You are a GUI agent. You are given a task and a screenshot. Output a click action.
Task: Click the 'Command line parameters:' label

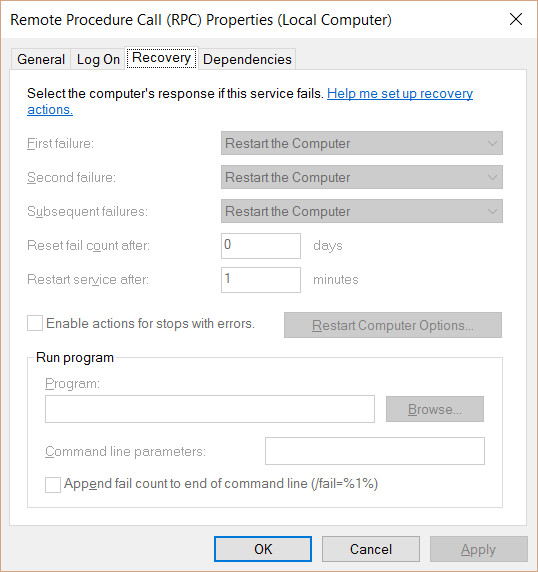pos(125,452)
